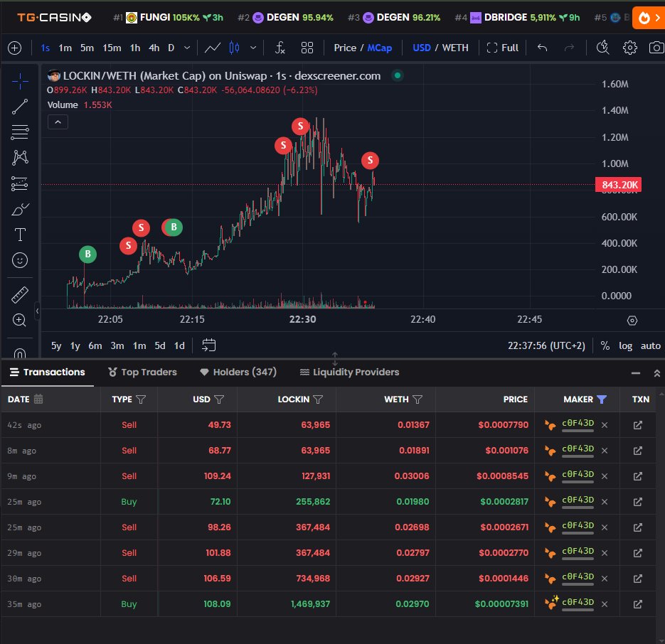Viewport: 665px width, 644px height.
Task: Open the LOCKIN column filter
Action: [x=318, y=399]
